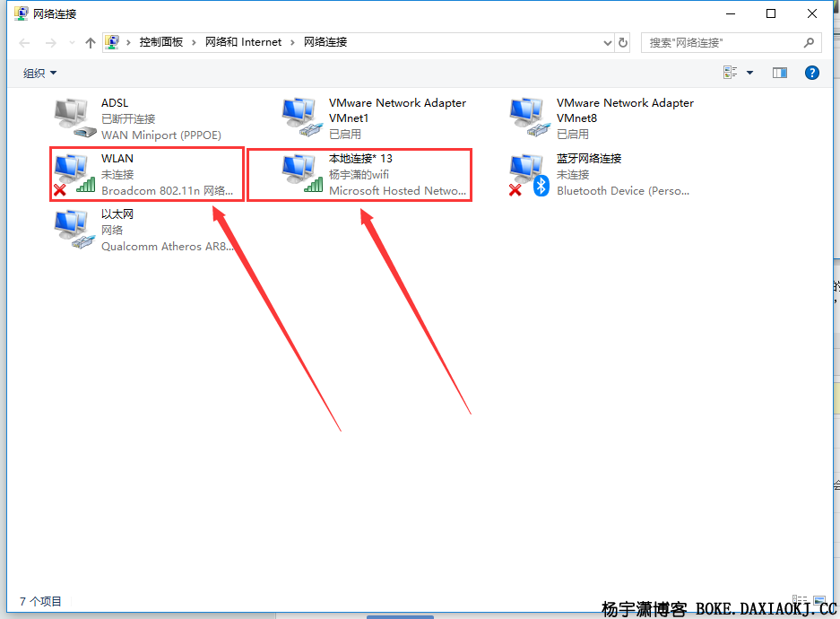Screen dimensions: 840x619
Task: Select the 以太网 Ethernet adapter icon
Action: coord(74,230)
